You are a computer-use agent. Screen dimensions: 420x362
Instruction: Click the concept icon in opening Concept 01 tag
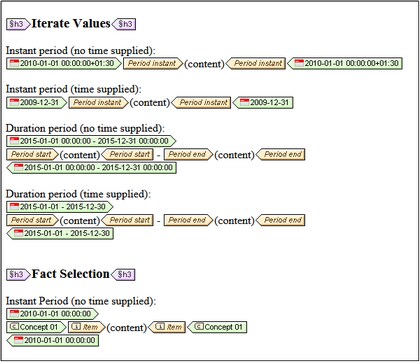pos(14,327)
